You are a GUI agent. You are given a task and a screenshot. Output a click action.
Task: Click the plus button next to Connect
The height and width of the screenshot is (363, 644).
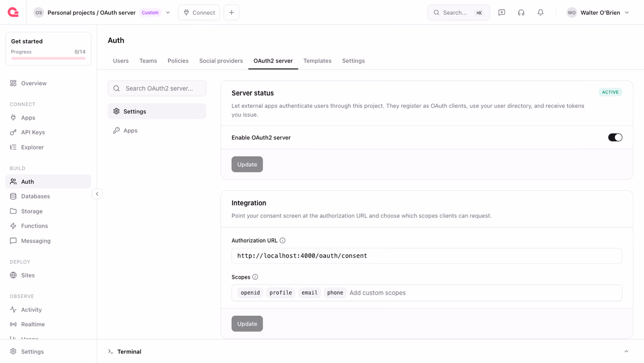point(231,13)
